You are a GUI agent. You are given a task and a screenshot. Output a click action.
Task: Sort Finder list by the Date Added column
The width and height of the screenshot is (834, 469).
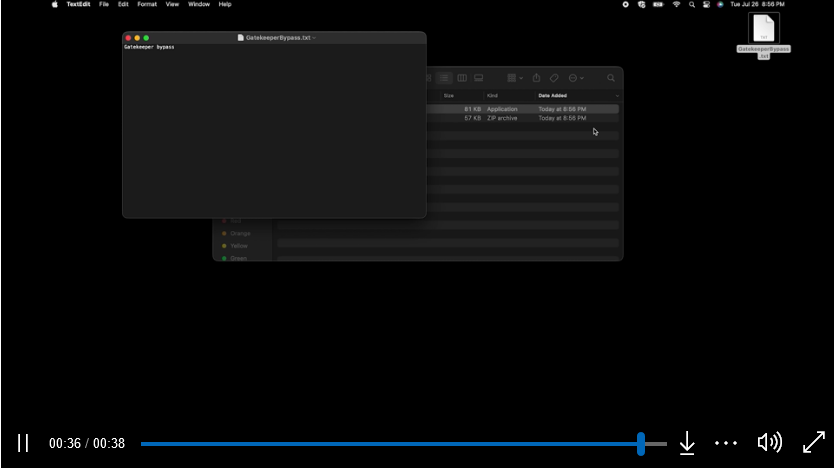click(x=552, y=96)
